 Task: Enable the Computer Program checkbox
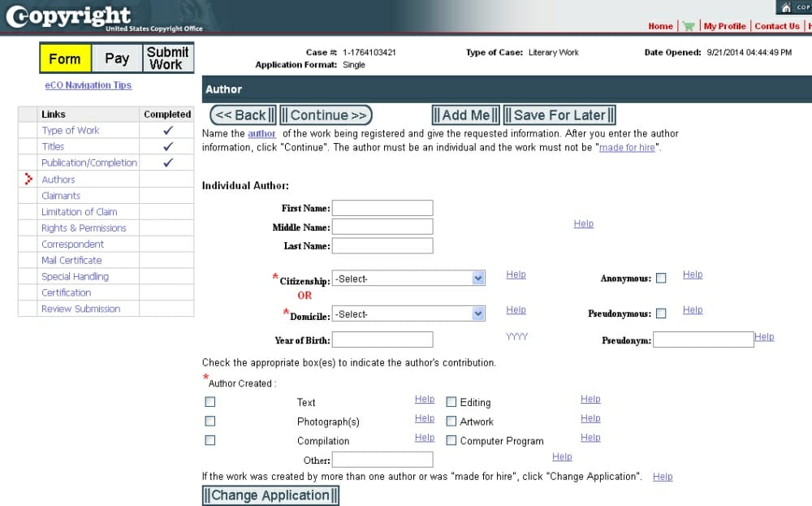click(x=451, y=440)
